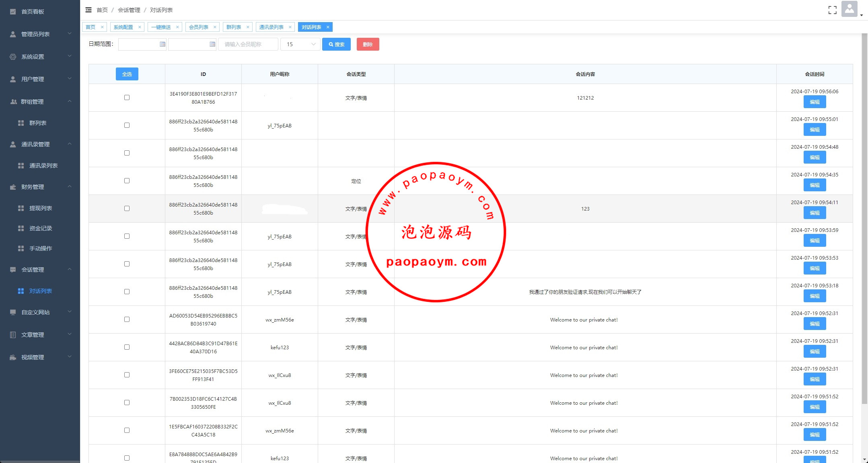Check the checkbox for row 3E4190F3E801E9BEFD12F317
868x463 pixels.
pyautogui.click(x=127, y=98)
